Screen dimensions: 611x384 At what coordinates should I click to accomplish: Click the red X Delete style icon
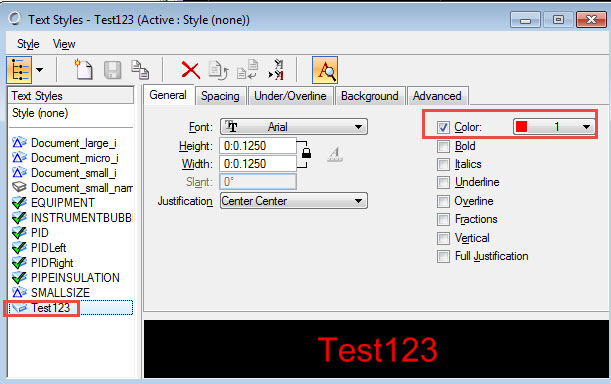[191, 71]
